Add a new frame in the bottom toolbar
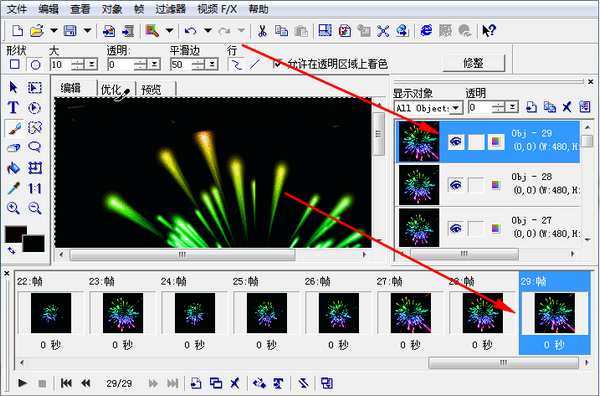 pos(196,383)
